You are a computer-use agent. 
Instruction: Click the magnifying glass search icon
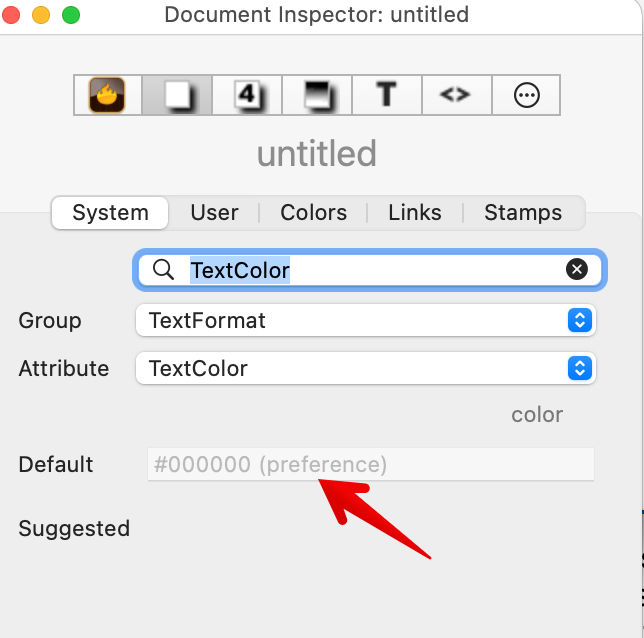point(163,270)
